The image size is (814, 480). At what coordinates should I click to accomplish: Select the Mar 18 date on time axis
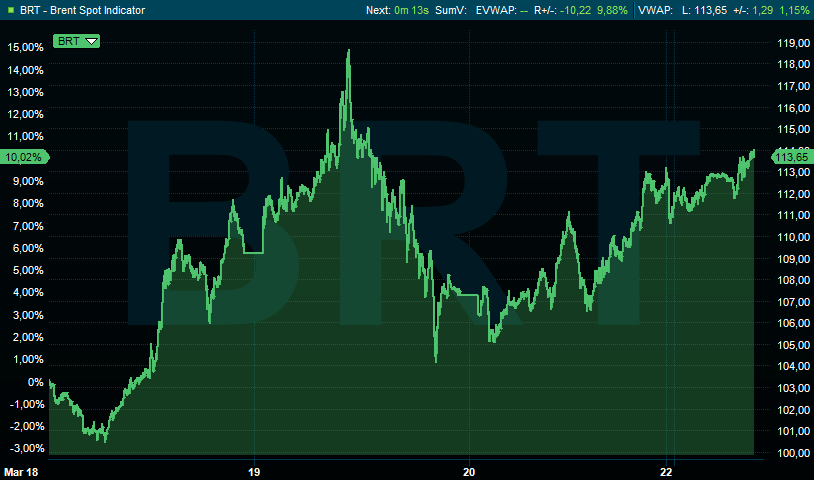(x=20, y=469)
